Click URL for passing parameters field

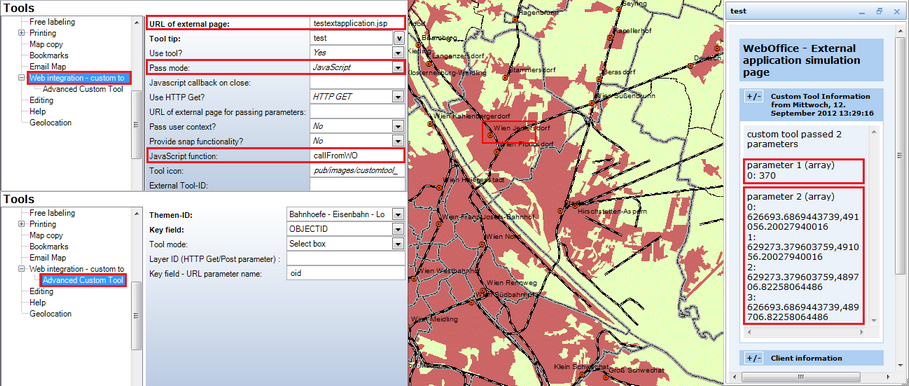click(x=357, y=111)
